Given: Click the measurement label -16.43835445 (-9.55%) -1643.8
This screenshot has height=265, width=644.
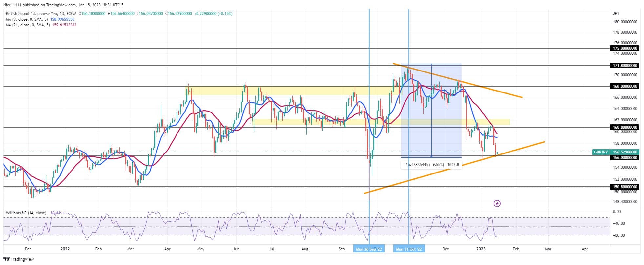Looking at the screenshot, I should point(431,165).
